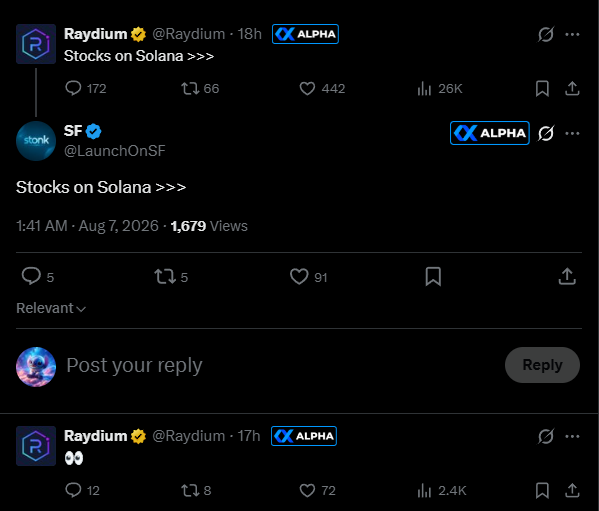Click the Post your reply field
The width and height of the screenshot is (599, 511).
pos(283,365)
